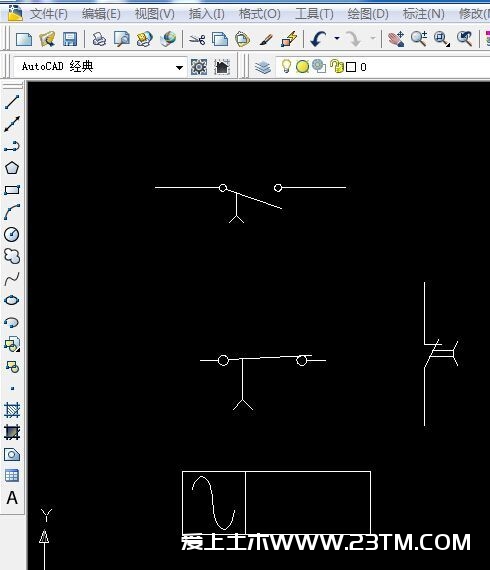Click the Layer Properties Manager button
Viewport: 490px width, 570px height.
[263, 67]
